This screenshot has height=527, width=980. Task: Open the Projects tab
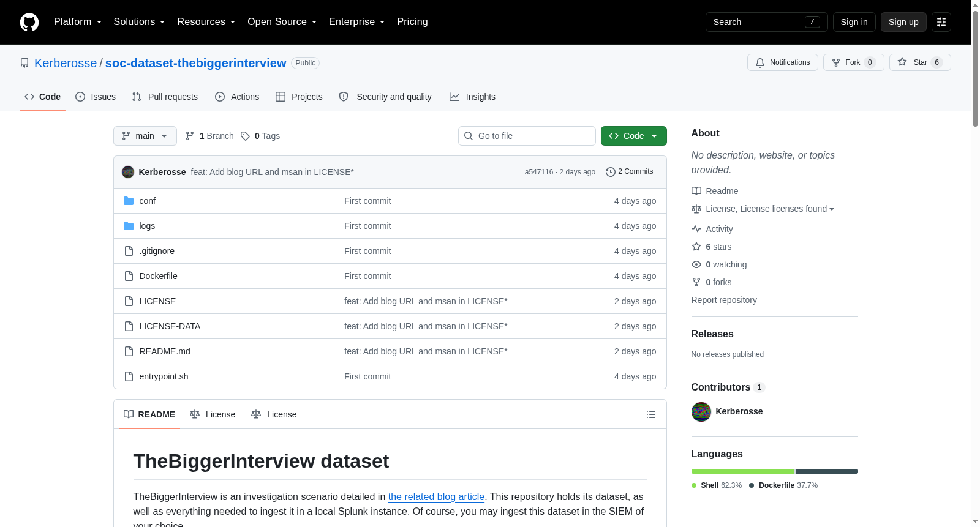pyautogui.click(x=299, y=97)
